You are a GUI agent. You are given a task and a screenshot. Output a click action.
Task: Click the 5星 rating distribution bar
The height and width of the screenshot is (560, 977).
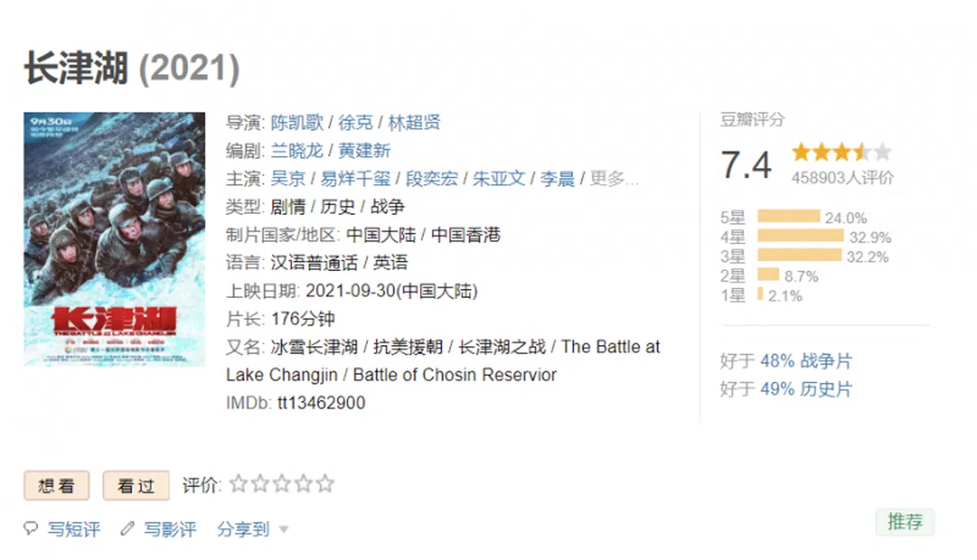pos(788,217)
